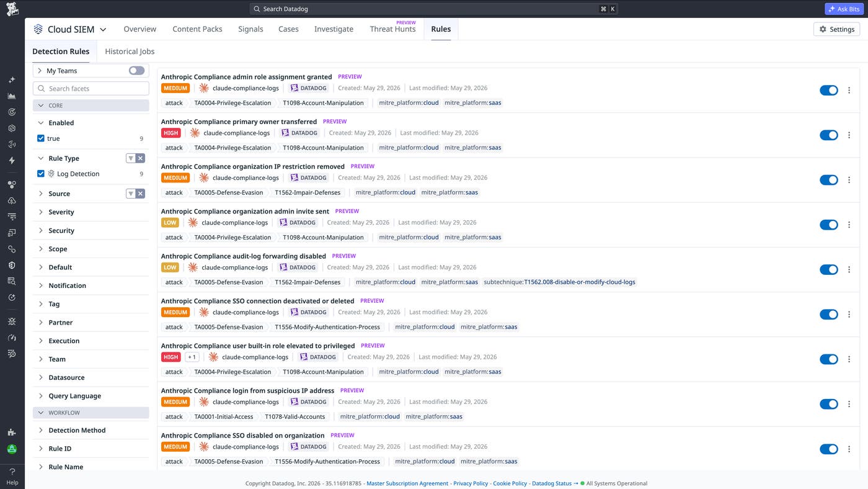Click the Cloud SIEM logo icon

click(x=38, y=29)
